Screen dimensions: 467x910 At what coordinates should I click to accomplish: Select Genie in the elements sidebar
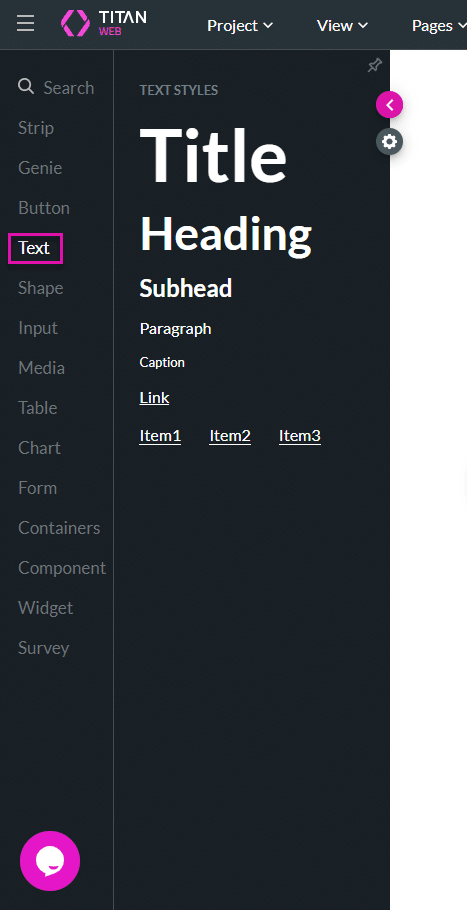coord(40,168)
